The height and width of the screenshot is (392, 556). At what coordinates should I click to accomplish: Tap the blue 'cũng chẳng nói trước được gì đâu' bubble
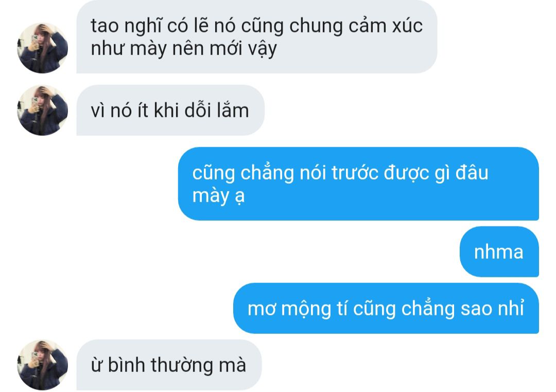point(358,184)
